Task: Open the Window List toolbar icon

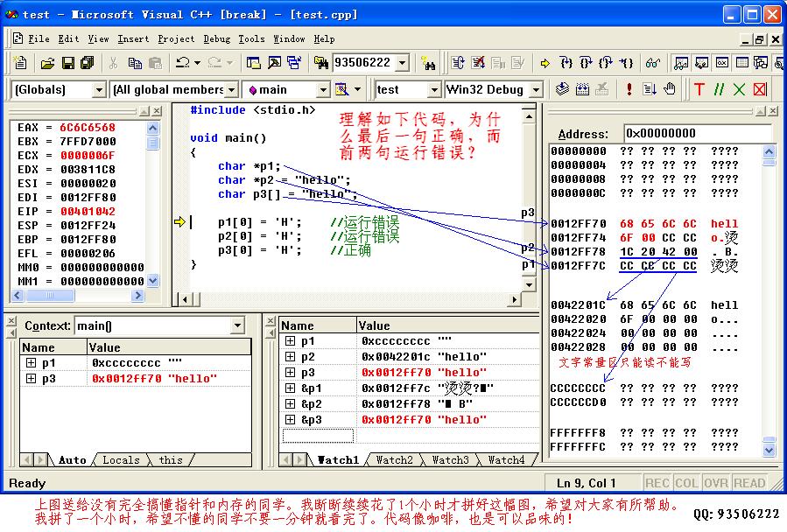Action: point(294,63)
